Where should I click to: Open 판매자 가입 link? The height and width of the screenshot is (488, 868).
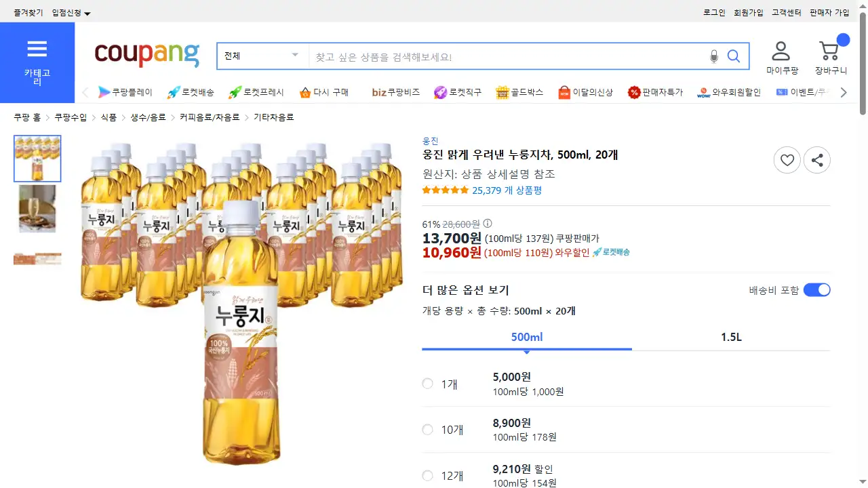(x=829, y=13)
